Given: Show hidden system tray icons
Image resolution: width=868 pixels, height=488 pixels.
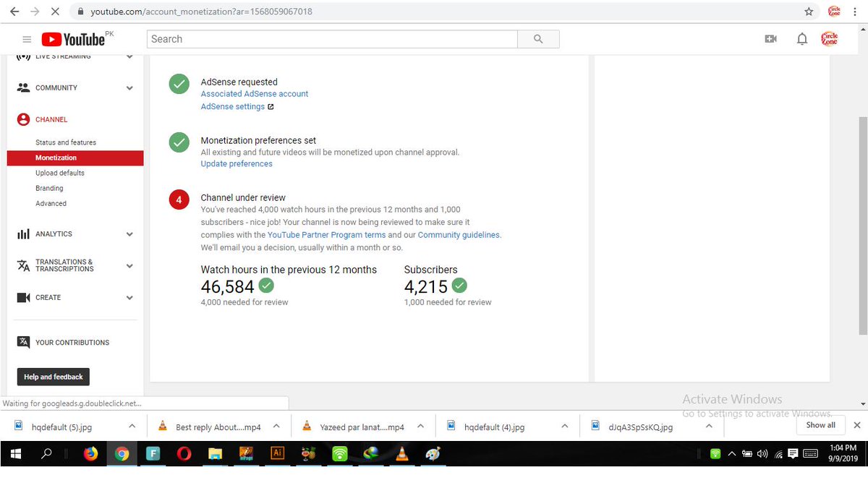Looking at the screenshot, I should [731, 454].
